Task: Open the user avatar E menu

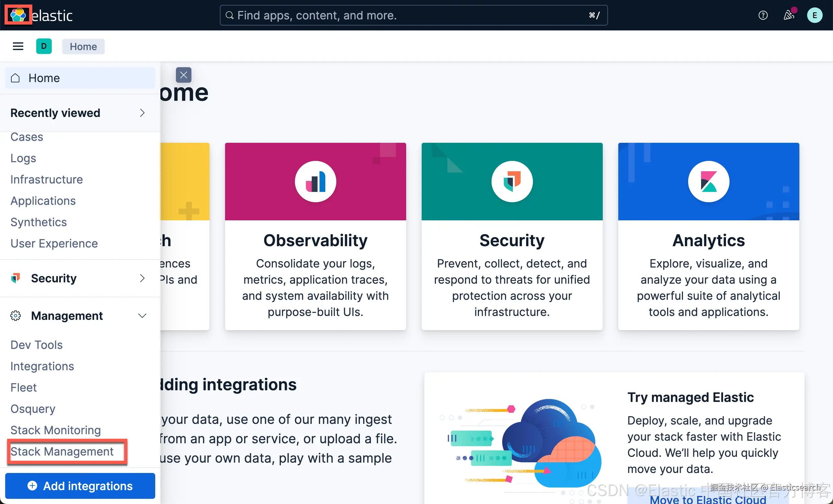Action: coord(814,15)
